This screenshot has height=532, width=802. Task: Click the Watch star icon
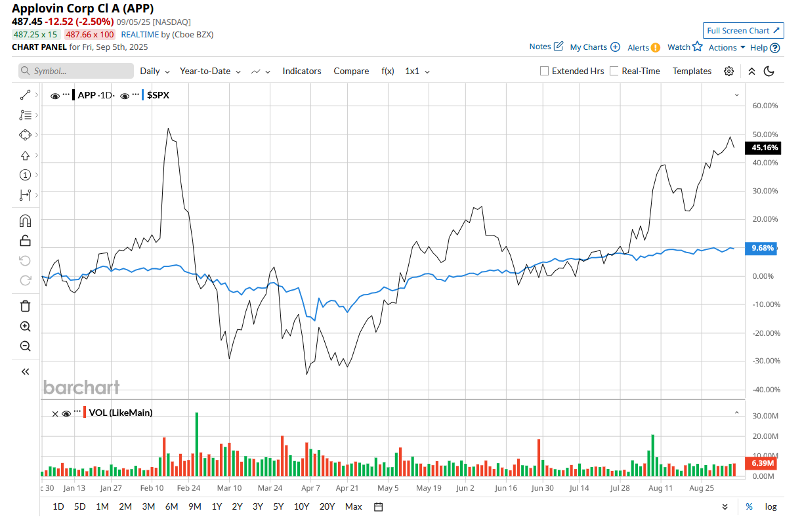[x=697, y=47]
